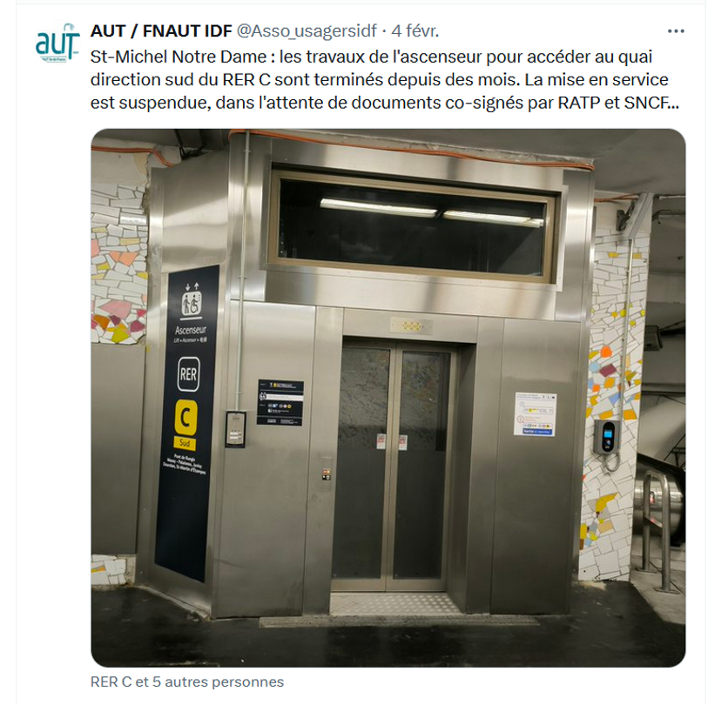
Task: Click the wheelchair elevator pictogram on sign
Action: pos(192,304)
